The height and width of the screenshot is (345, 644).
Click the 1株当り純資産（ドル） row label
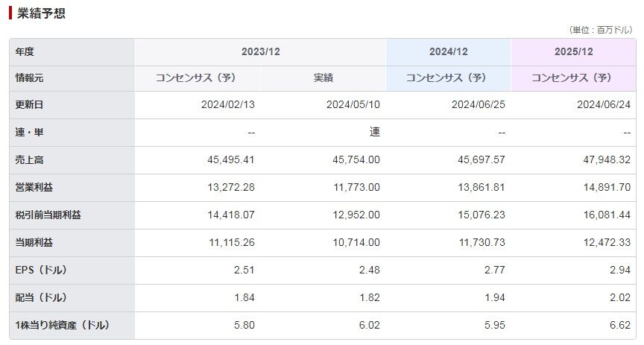[x=63, y=326]
